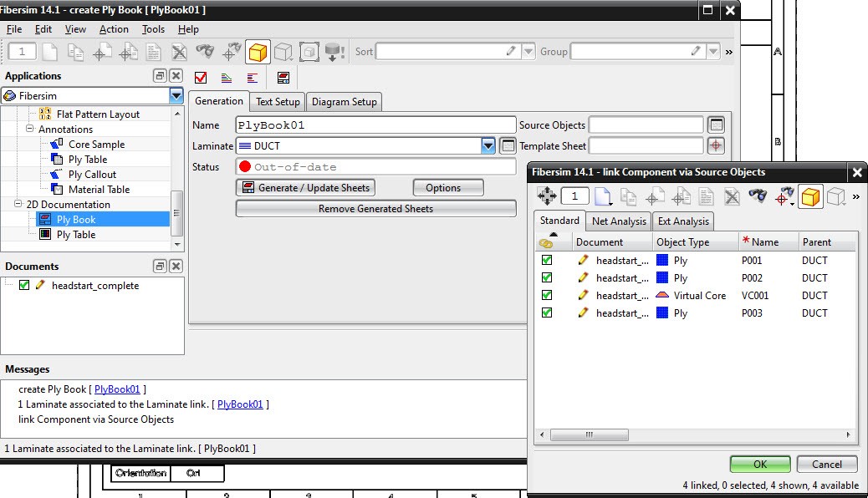Click the Source Objects list picker icon
Image resolution: width=868 pixels, height=498 pixels.
click(715, 125)
